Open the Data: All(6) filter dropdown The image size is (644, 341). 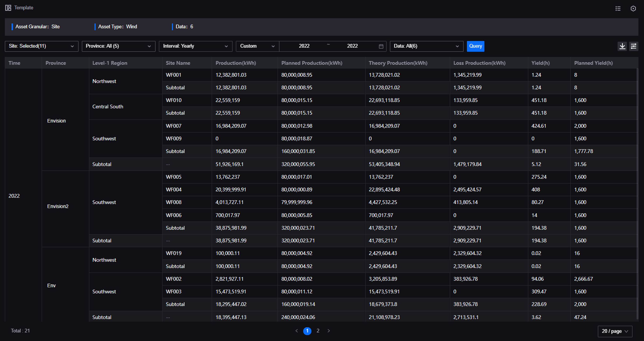pyautogui.click(x=426, y=46)
